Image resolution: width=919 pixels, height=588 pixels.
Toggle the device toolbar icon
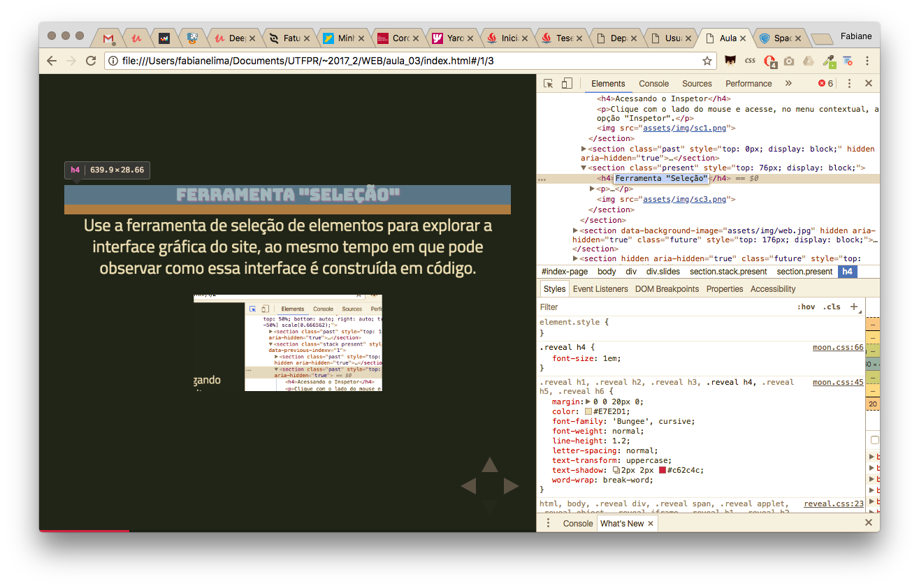pyautogui.click(x=567, y=84)
